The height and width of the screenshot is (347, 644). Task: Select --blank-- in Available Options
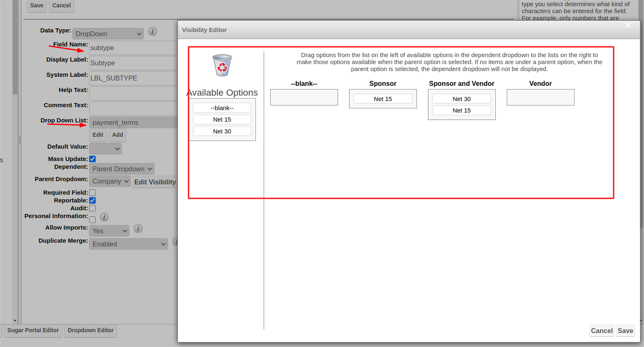(x=222, y=108)
